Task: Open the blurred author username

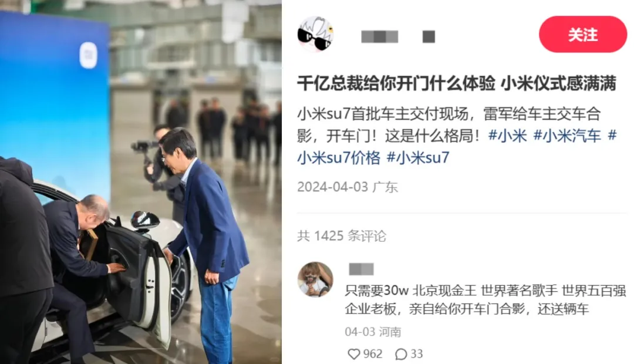Action: [x=379, y=37]
